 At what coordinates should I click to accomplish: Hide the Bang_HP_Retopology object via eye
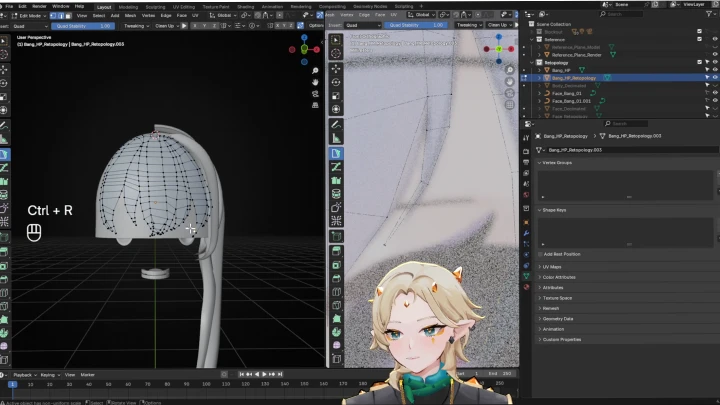714,78
